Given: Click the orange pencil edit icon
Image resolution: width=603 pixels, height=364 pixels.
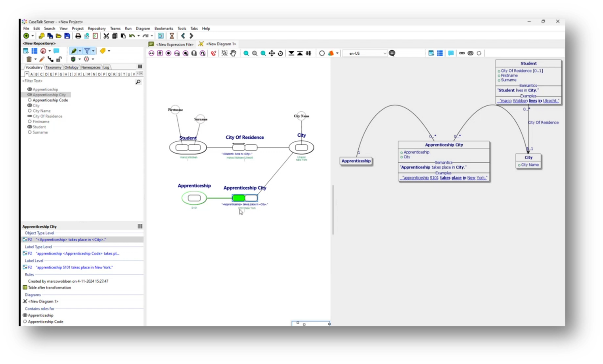Looking at the screenshot, I should (x=42, y=59).
